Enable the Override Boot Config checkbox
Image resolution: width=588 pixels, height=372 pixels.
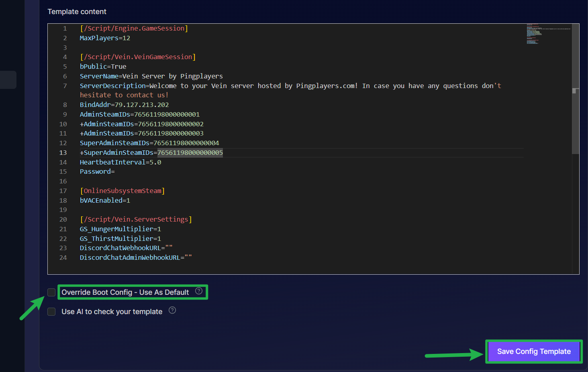point(51,292)
